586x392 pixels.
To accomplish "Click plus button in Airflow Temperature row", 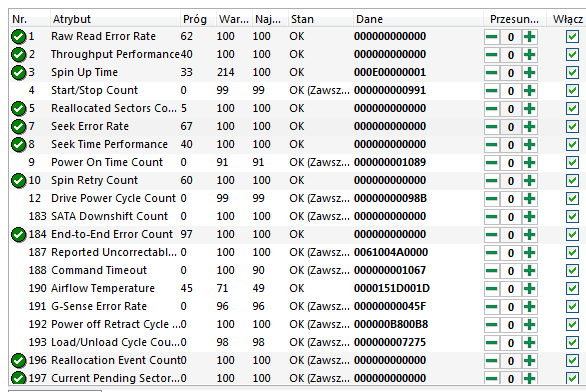I will (530, 288).
